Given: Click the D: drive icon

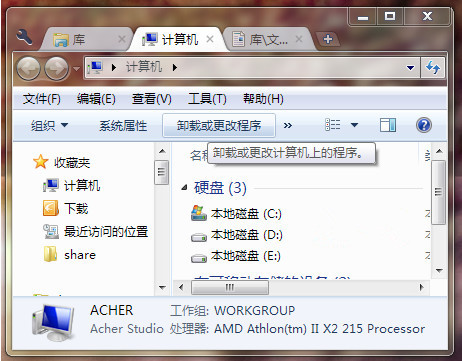Looking at the screenshot, I should [x=199, y=237].
